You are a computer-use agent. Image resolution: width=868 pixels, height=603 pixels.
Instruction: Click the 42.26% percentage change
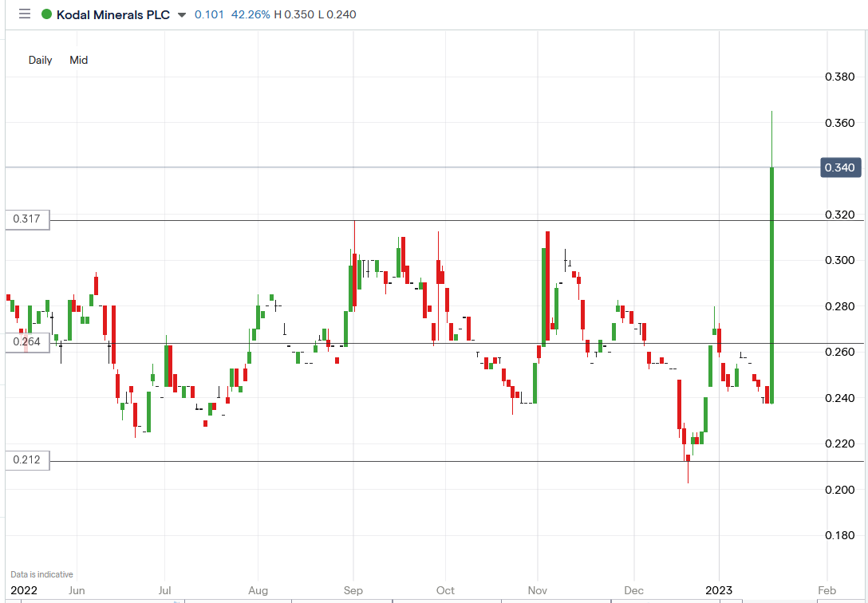(251, 14)
